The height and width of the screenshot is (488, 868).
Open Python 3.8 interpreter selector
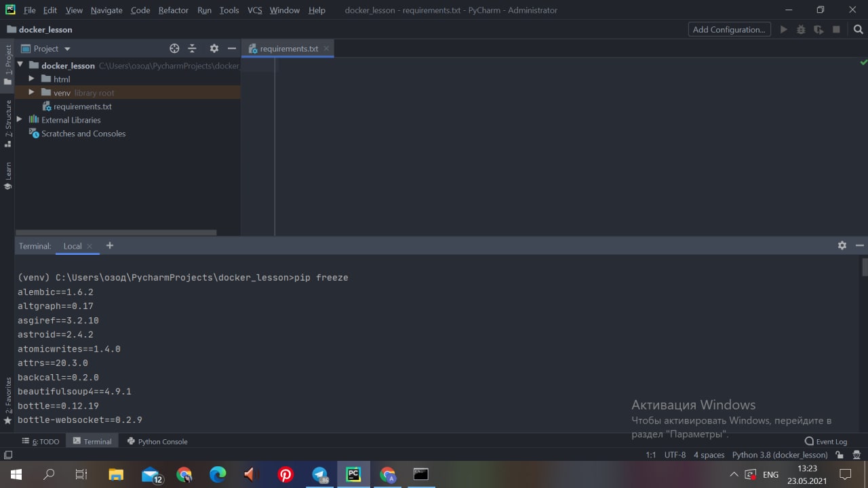[780, 455]
